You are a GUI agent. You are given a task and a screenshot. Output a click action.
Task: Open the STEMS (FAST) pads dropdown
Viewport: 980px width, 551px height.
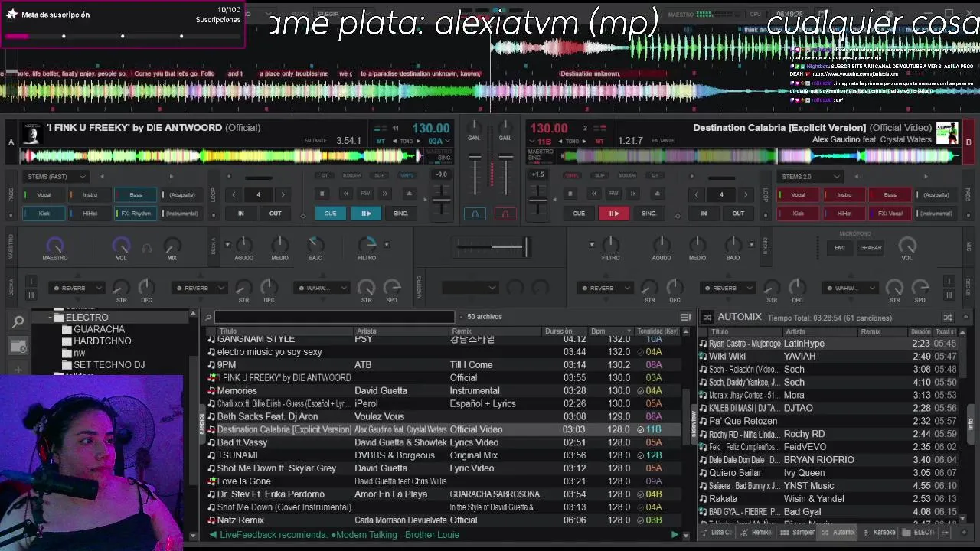click(x=54, y=177)
